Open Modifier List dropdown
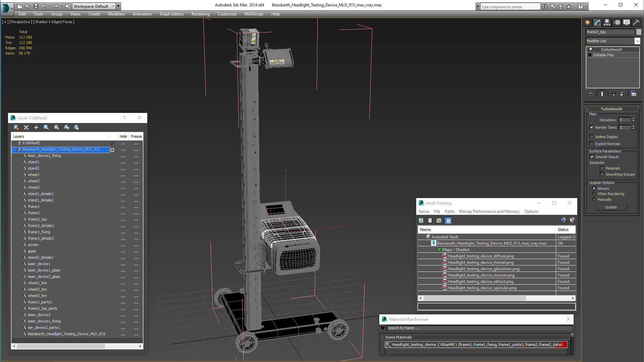The width and height of the screenshot is (644, 362). coord(638,41)
